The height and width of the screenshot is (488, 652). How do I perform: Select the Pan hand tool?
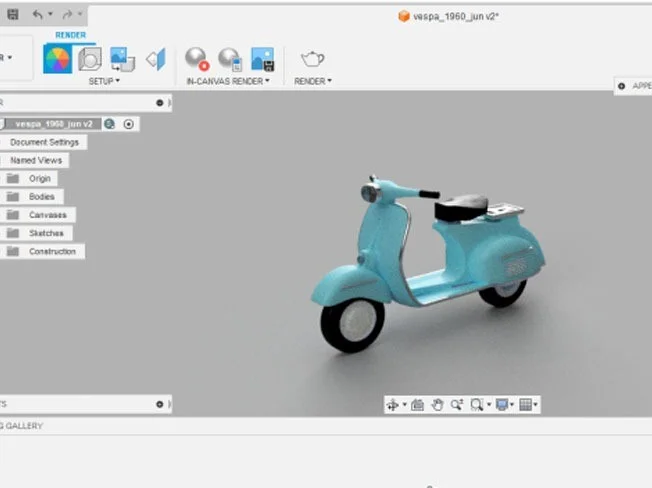point(437,405)
